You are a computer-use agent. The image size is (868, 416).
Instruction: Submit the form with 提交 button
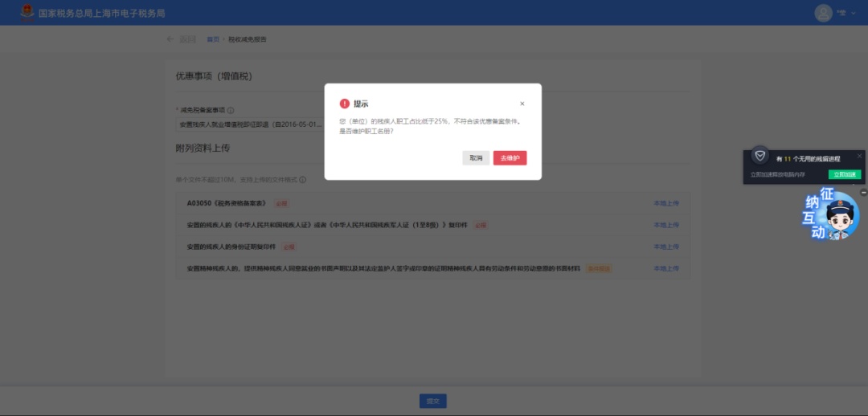433,401
